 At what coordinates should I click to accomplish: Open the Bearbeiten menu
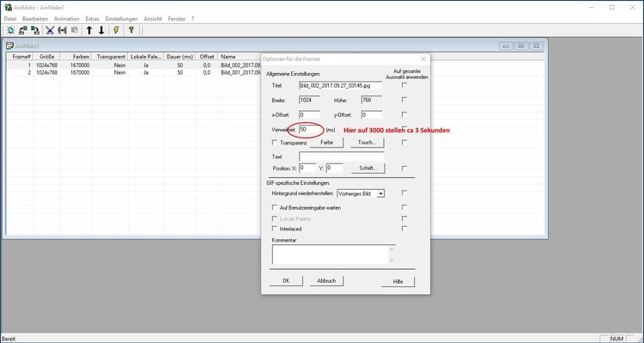coord(35,19)
